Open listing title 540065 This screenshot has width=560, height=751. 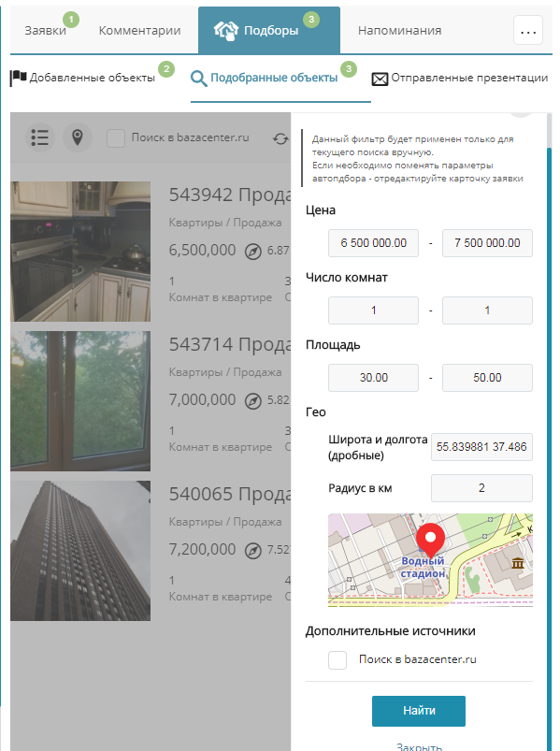(230, 494)
